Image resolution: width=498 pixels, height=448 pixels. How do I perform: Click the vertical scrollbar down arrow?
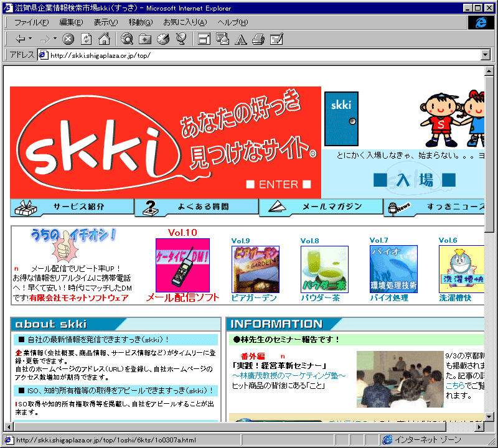pos(489,416)
